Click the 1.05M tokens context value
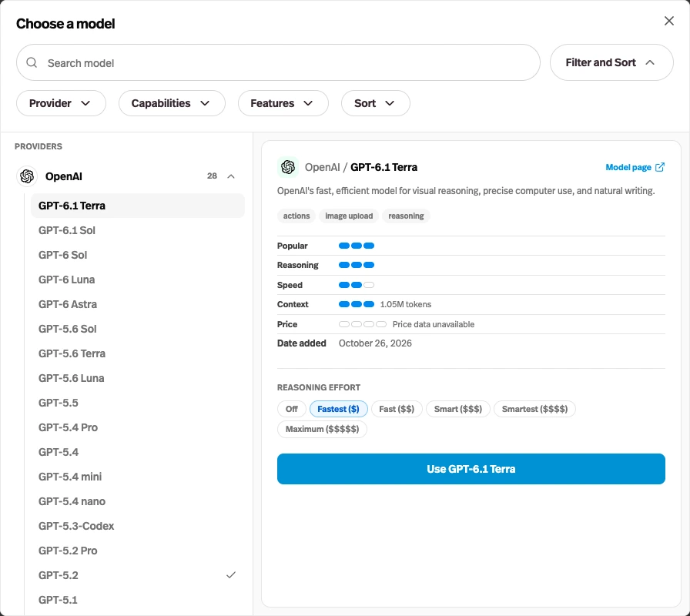 [406, 304]
